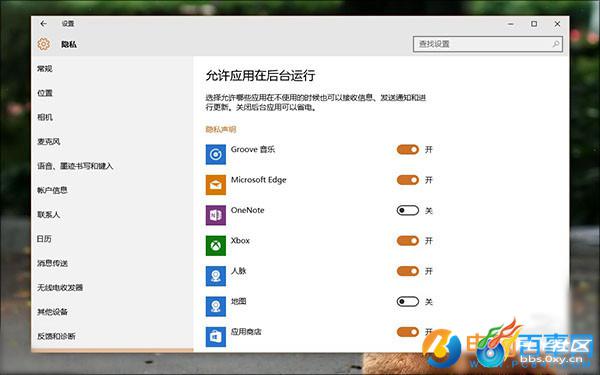Click the Microsoft Edge app name
600x375 pixels.
[259, 180]
